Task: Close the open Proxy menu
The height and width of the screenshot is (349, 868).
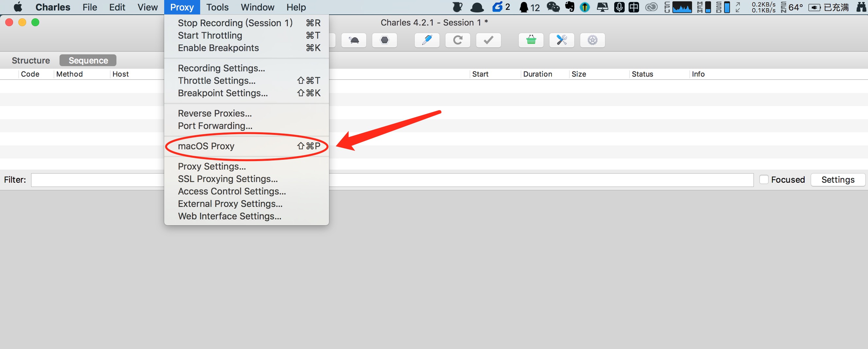Action: (182, 7)
